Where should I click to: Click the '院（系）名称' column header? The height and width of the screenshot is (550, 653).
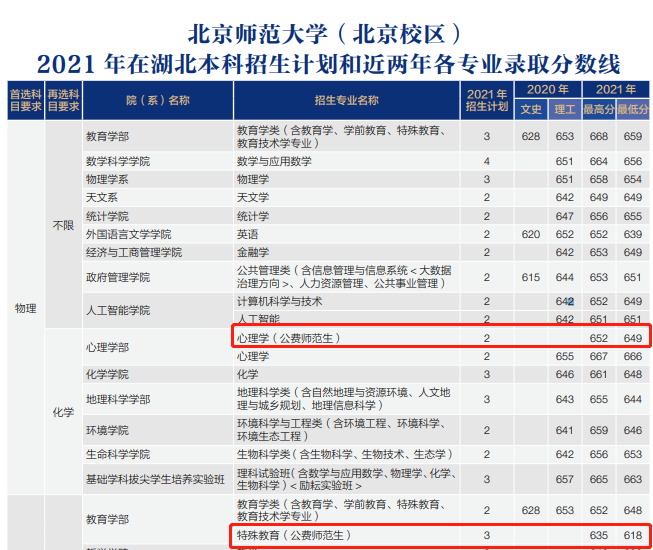[x=158, y=100]
